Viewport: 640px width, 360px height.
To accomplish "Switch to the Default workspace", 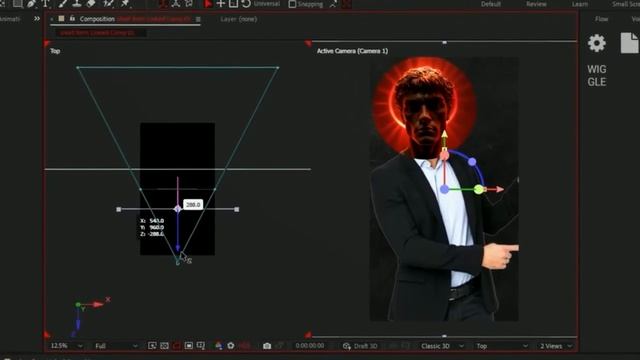I will click(x=491, y=4).
